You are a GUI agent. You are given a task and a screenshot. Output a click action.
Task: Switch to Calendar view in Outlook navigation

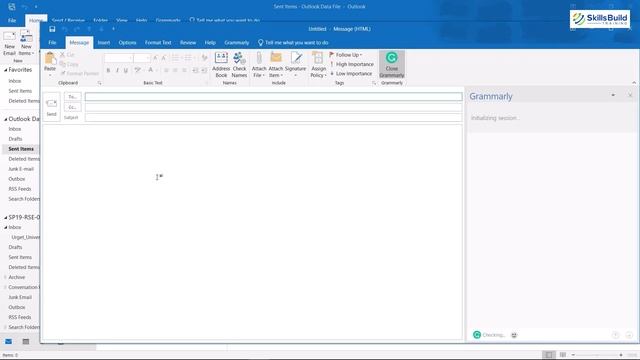click(x=26, y=341)
